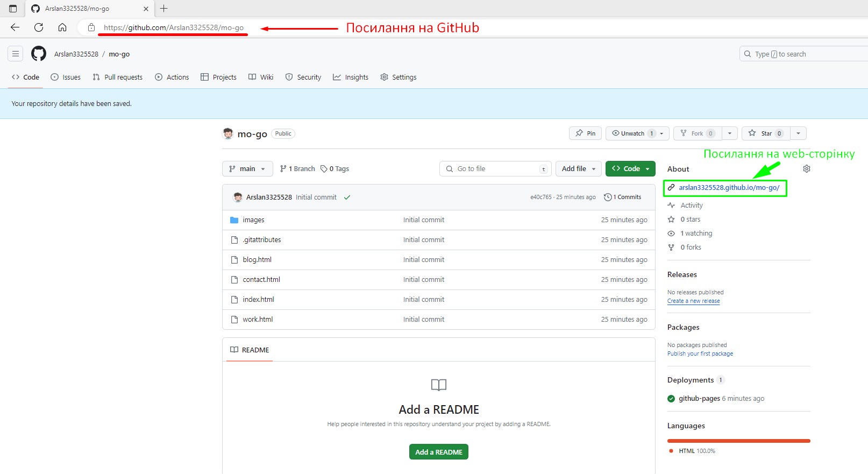Open the repository Settings tab
This screenshot has height=474, width=868.
pos(399,77)
